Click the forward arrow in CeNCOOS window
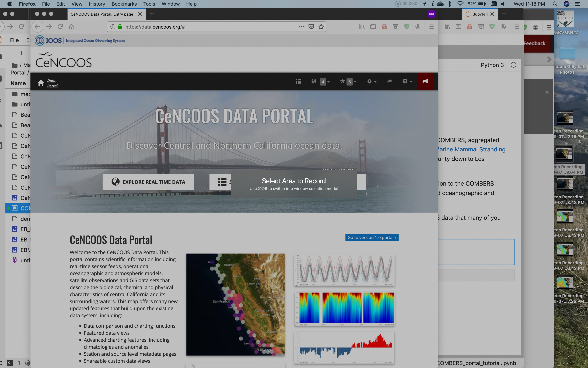This screenshot has height=368, width=588. 49,27
